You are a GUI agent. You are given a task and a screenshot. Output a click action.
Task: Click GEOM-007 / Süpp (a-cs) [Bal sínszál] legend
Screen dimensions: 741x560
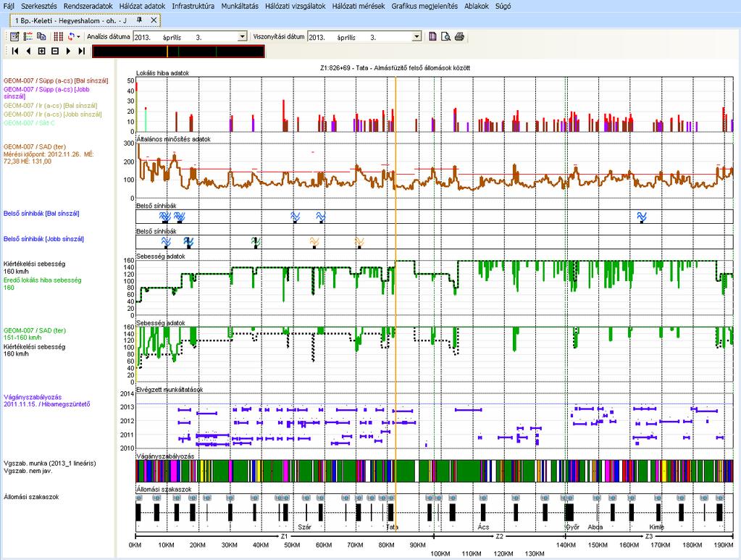(x=56, y=81)
